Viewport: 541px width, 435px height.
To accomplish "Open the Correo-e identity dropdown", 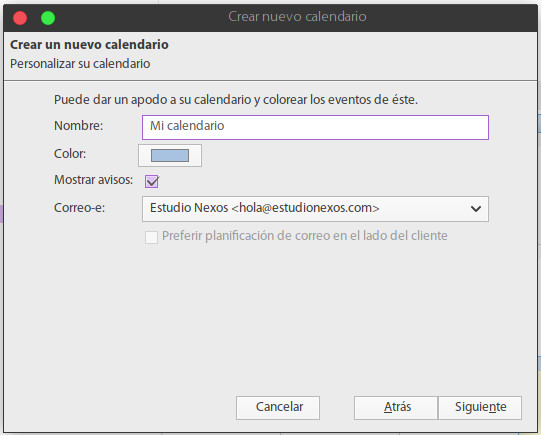I will [315, 209].
